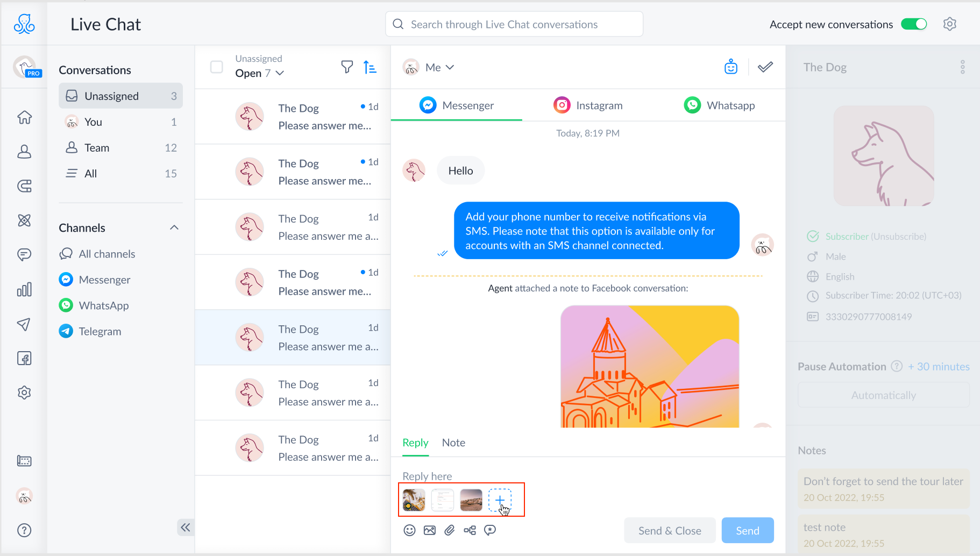Viewport: 980px width, 556px height.
Task: Open the emoji picker icon
Action: pyautogui.click(x=409, y=531)
